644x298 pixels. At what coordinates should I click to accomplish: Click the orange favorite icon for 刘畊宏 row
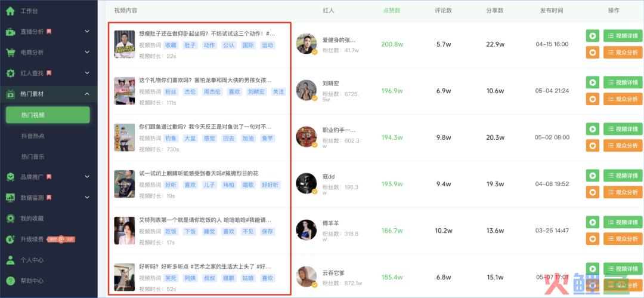pos(592,99)
